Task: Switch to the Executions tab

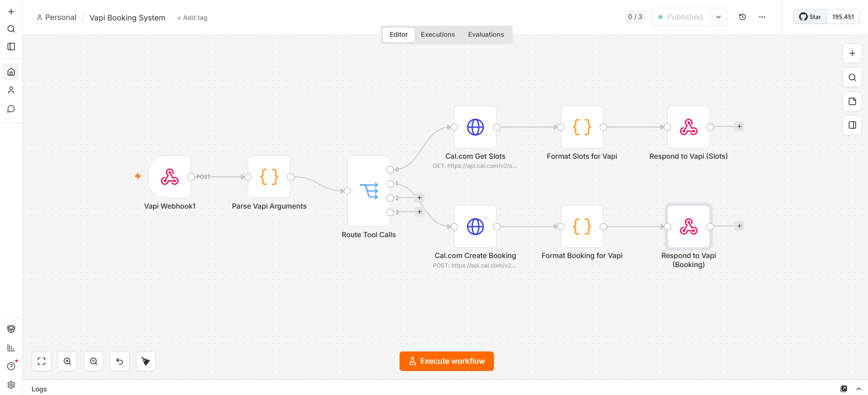Action: [438, 34]
